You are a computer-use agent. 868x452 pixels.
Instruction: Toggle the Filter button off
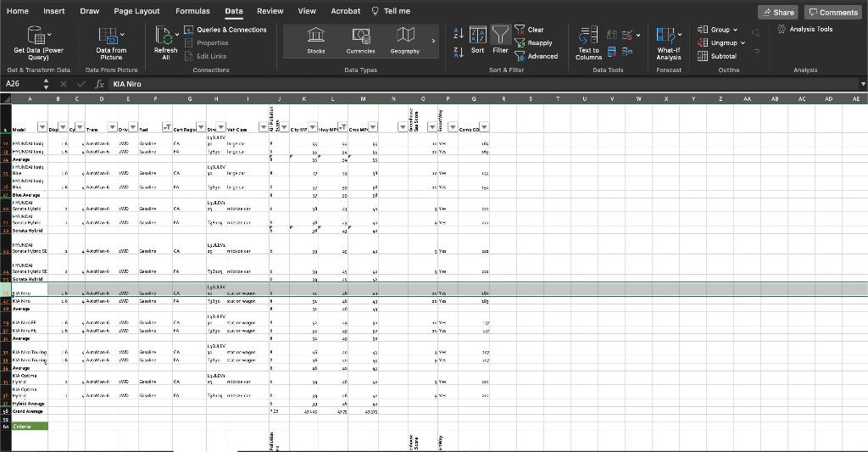tap(500, 40)
